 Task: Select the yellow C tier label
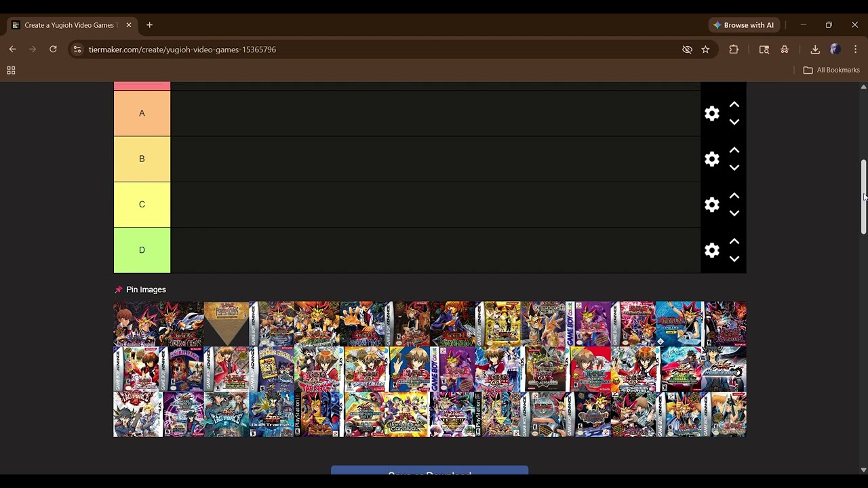(x=142, y=204)
